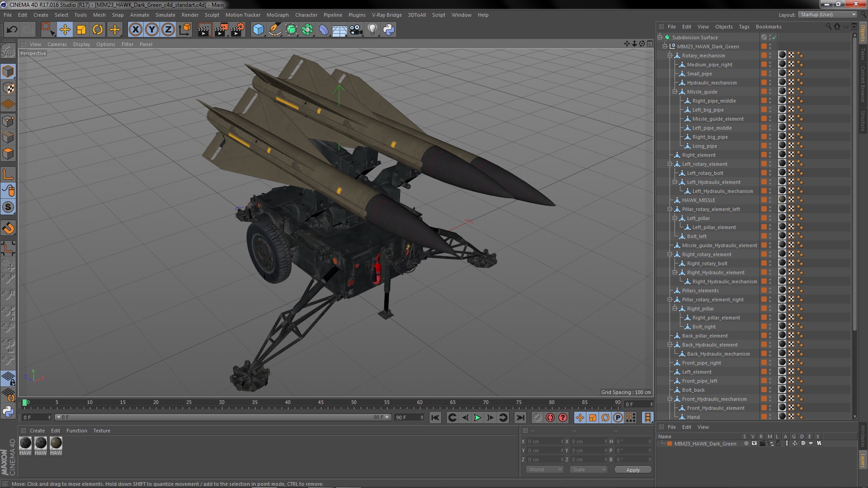868x488 pixels.
Task: Add a floor environment object
Action: coord(340,30)
